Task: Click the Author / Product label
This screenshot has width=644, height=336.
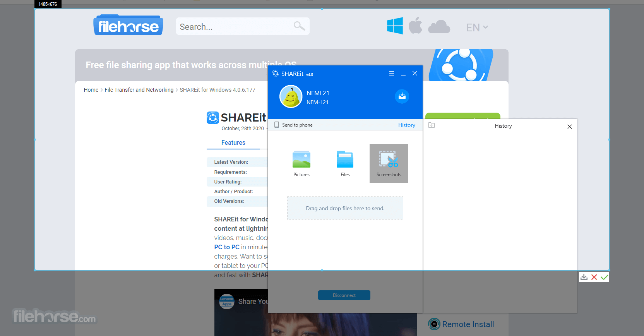Action: 233,192
